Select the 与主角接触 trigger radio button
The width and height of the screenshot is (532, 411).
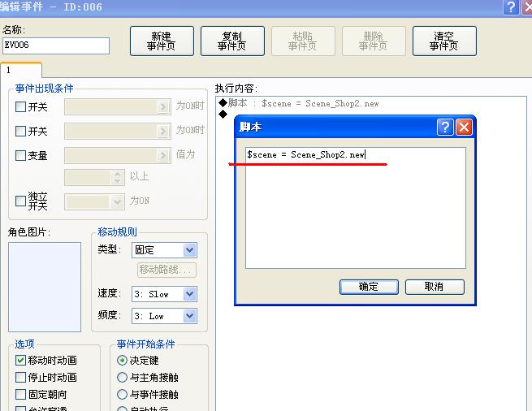coord(122,377)
